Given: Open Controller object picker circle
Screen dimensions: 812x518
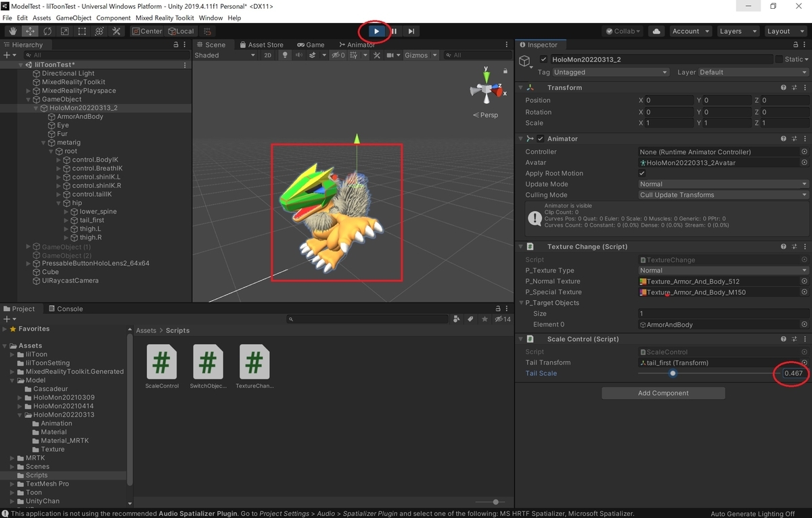Looking at the screenshot, I should point(805,152).
